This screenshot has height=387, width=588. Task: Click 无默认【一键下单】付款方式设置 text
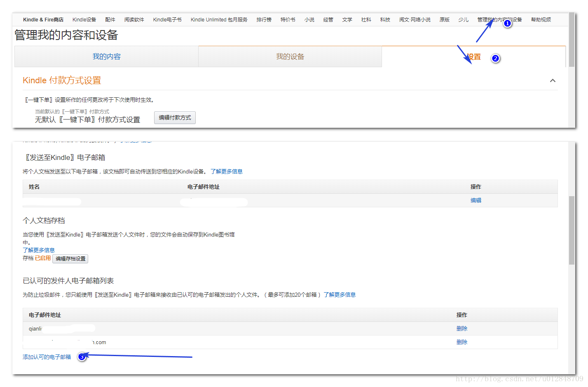click(87, 120)
